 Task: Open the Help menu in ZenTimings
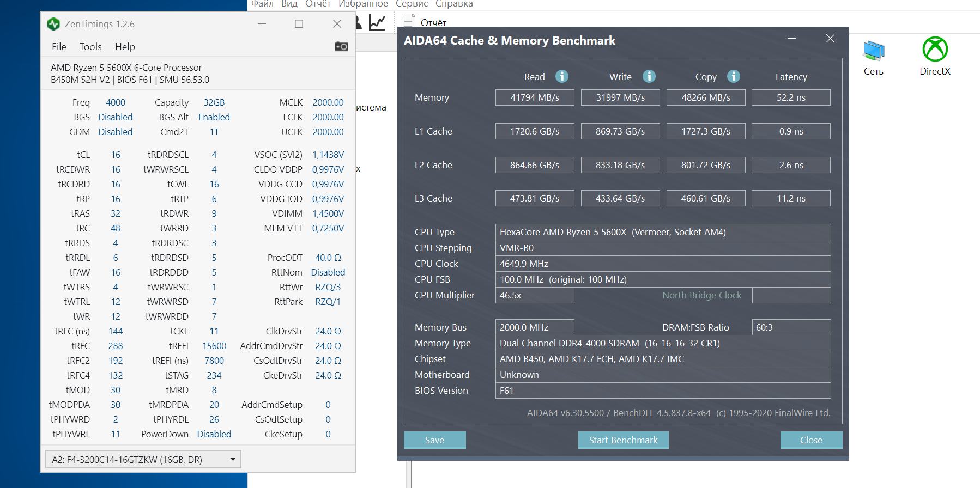pyautogui.click(x=125, y=47)
